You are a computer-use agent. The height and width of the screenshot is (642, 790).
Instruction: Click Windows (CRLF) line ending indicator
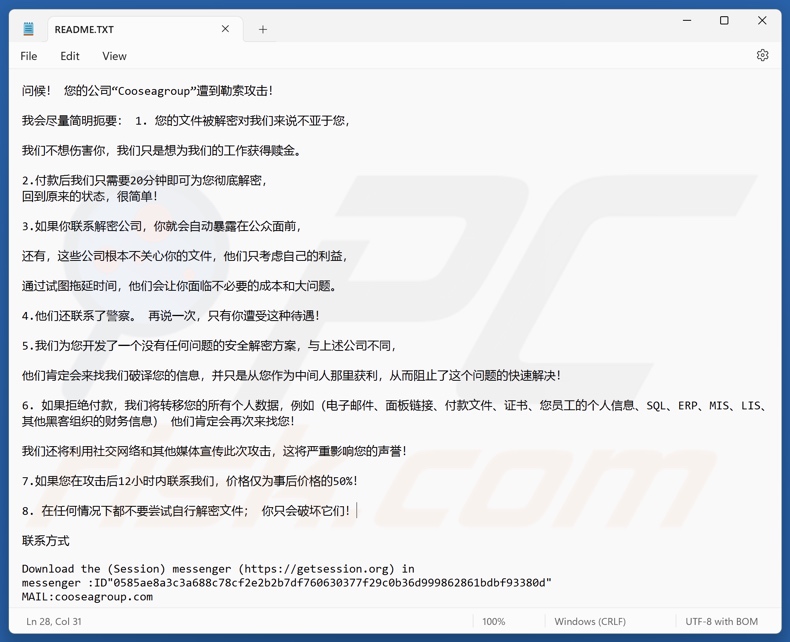coord(590,621)
